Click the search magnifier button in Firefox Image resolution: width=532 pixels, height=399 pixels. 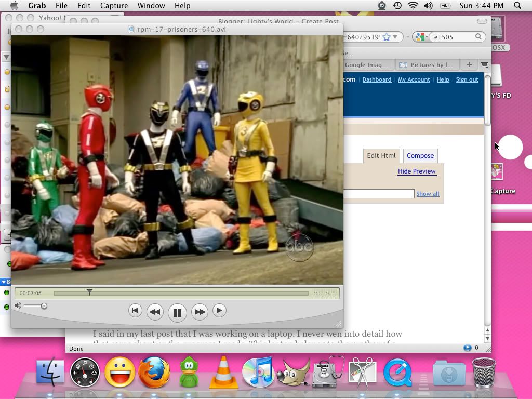pyautogui.click(x=478, y=37)
